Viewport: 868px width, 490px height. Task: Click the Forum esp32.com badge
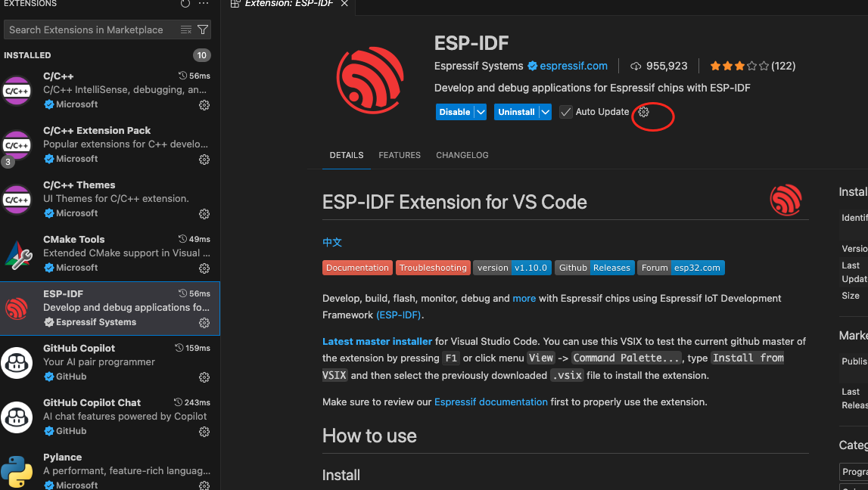[x=681, y=268]
